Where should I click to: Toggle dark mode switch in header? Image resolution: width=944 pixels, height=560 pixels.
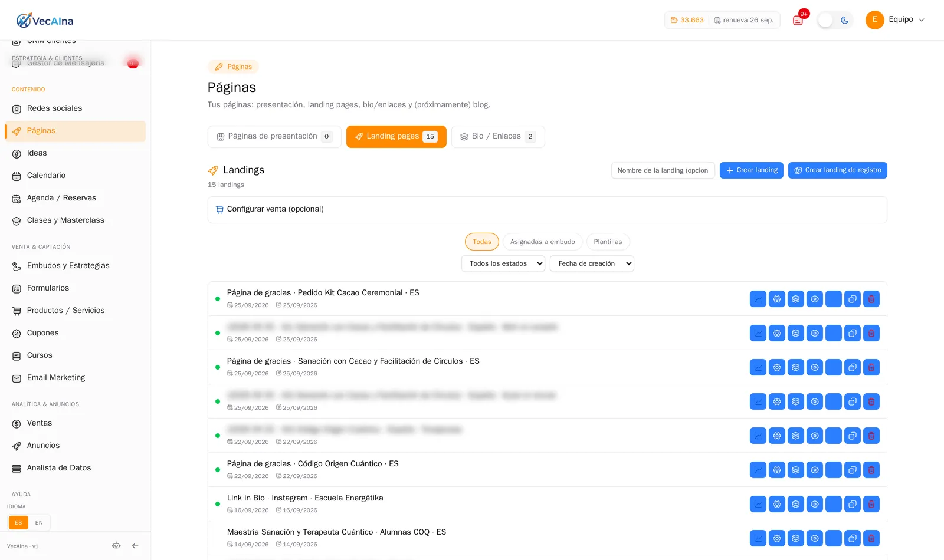tap(835, 20)
